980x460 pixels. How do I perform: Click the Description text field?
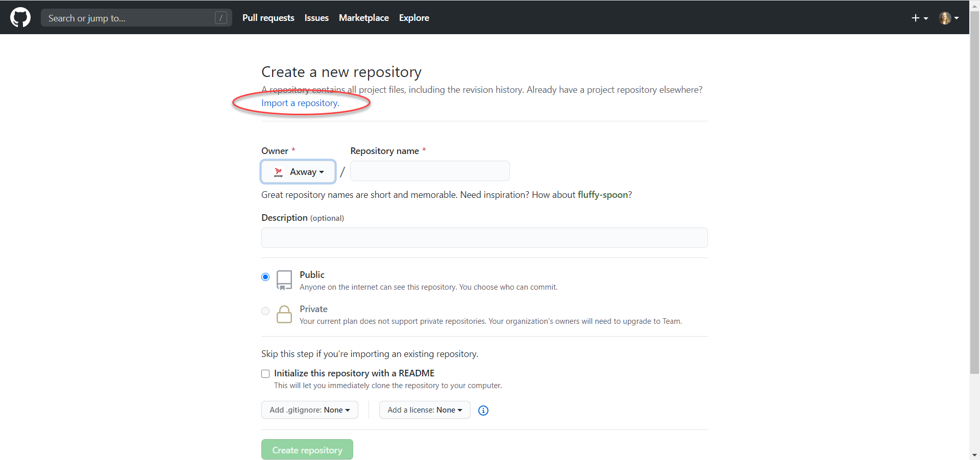pos(484,238)
